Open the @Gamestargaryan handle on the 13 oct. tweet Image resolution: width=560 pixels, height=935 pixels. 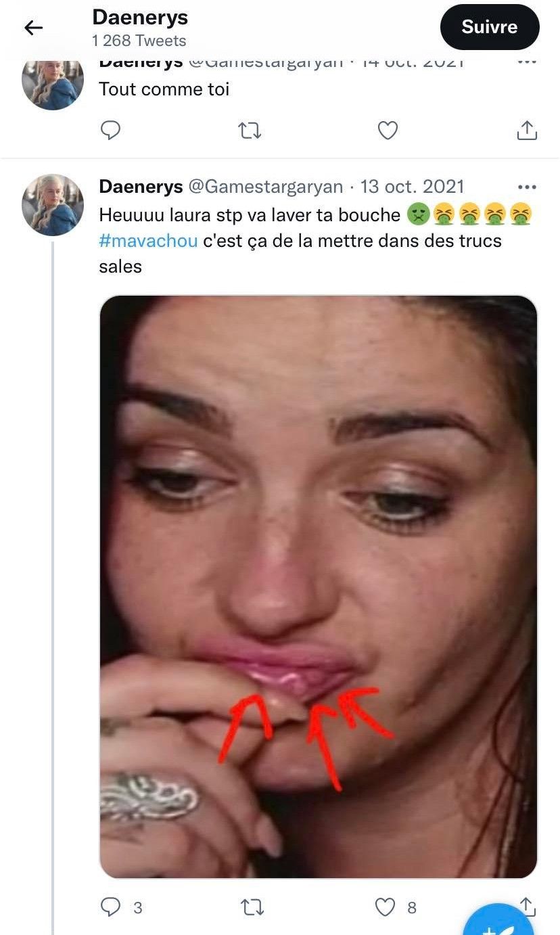click(x=266, y=187)
